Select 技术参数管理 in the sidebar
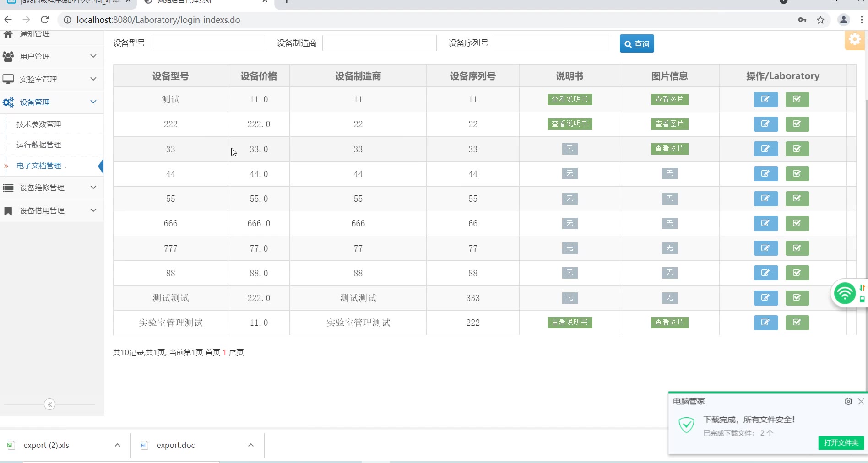The height and width of the screenshot is (463, 868). 39,124
